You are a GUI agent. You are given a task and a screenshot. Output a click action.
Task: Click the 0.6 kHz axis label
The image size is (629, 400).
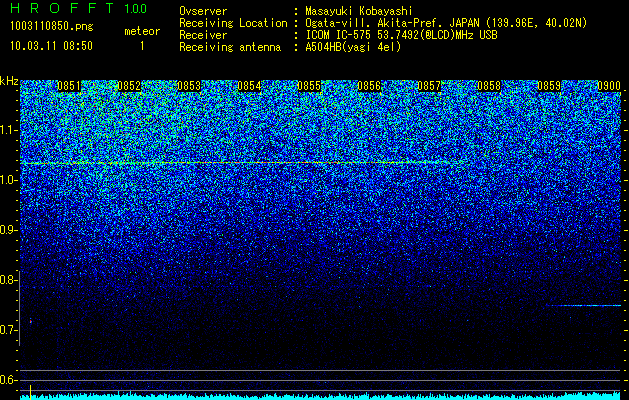(x=9, y=380)
